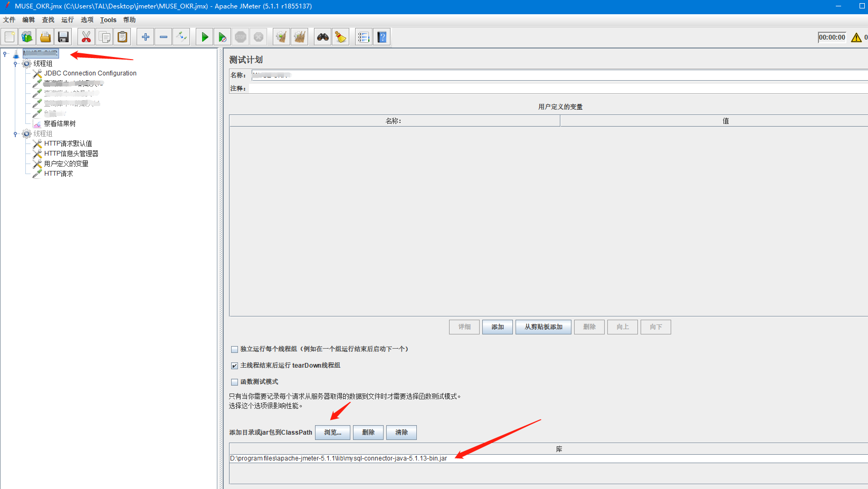
Task: Click the 注释 comment field
Action: [x=558, y=88]
